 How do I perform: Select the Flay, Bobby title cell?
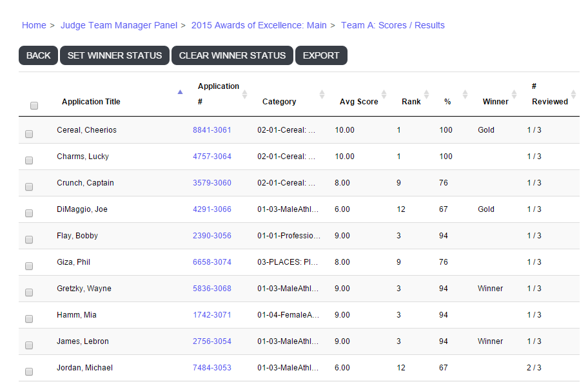coord(77,236)
